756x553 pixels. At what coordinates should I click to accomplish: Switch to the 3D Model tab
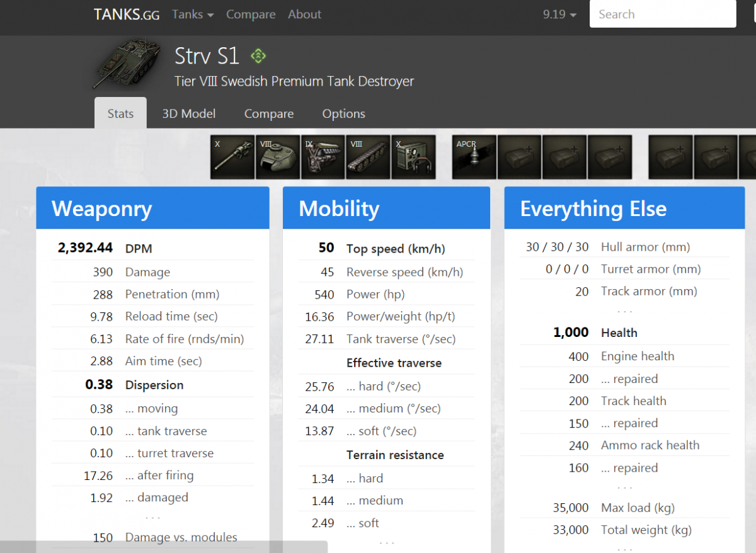tap(189, 113)
